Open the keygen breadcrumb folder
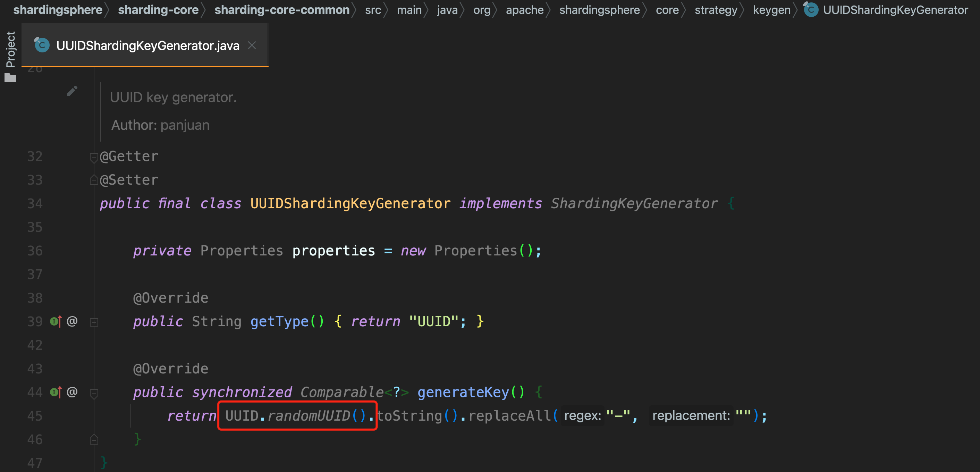This screenshot has width=980, height=472. pyautogui.click(x=771, y=9)
